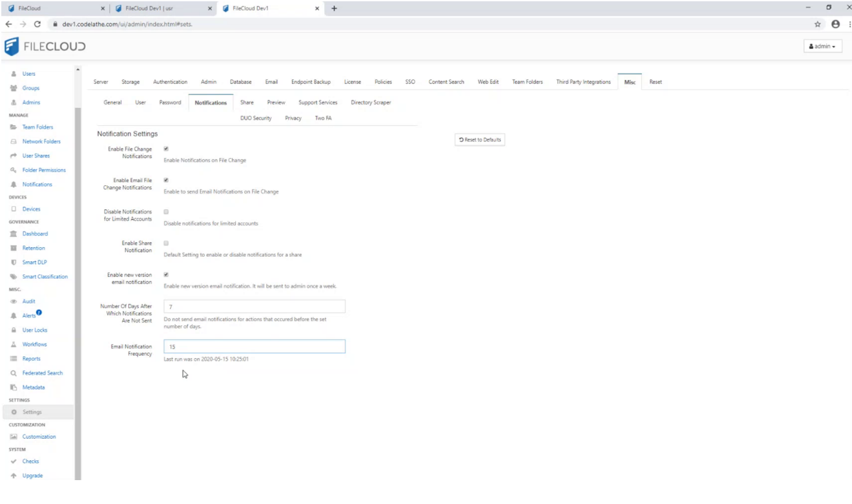Image resolution: width=852 pixels, height=504 pixels.
Task: Open Customization link in sidebar
Action: pyautogui.click(x=39, y=437)
